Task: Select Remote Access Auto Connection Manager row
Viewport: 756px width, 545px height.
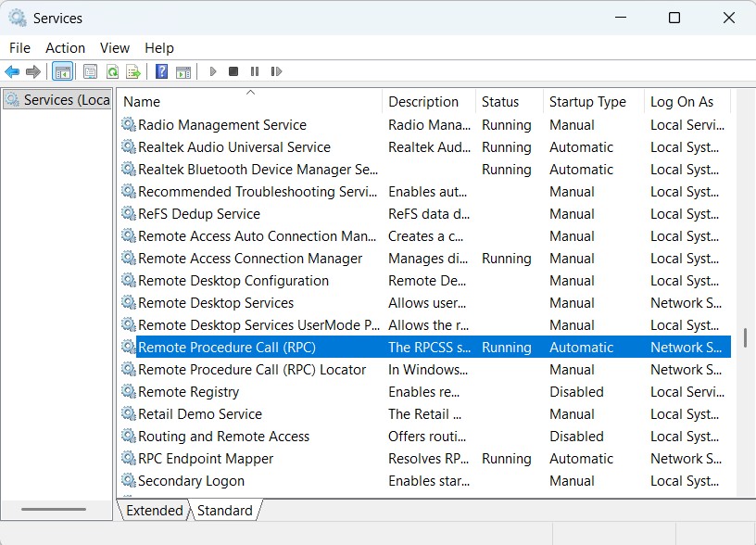Action: click(425, 235)
